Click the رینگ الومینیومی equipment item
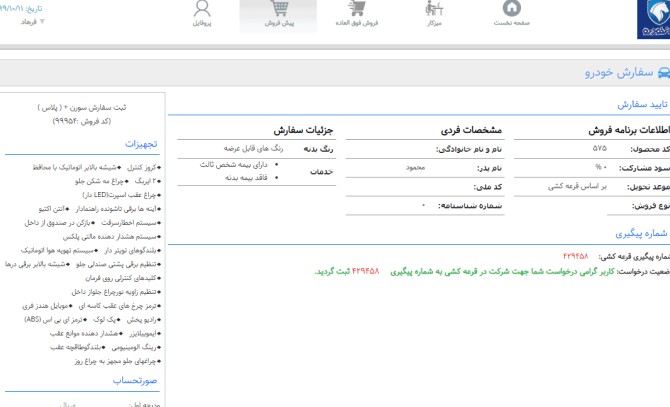The width and height of the screenshot is (670, 407). click(136, 347)
